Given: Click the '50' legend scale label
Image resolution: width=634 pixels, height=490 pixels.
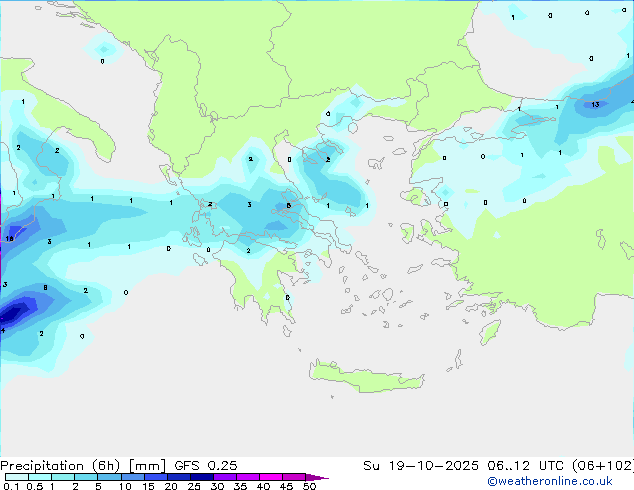Looking at the screenshot, I should point(309,486).
